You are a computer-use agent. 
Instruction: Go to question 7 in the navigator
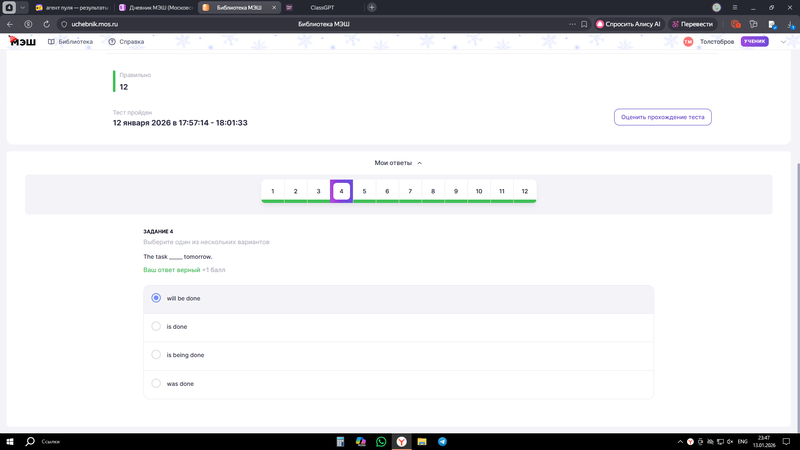(x=410, y=191)
